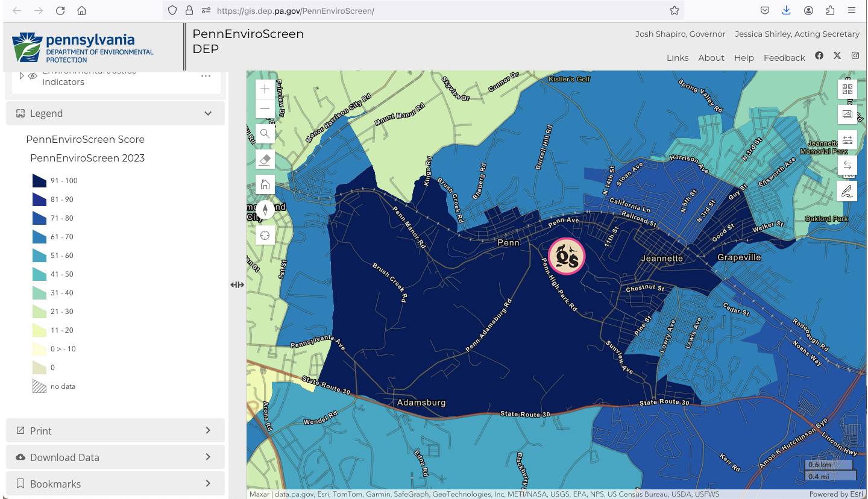Viewport: 868px width, 499px height.
Task: Expand the Environmental Justice Indicators layer tree
Action: tap(22, 76)
